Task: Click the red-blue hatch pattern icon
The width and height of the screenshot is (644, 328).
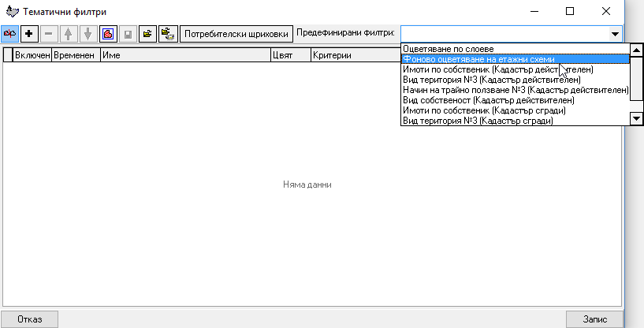Action: coord(107,34)
